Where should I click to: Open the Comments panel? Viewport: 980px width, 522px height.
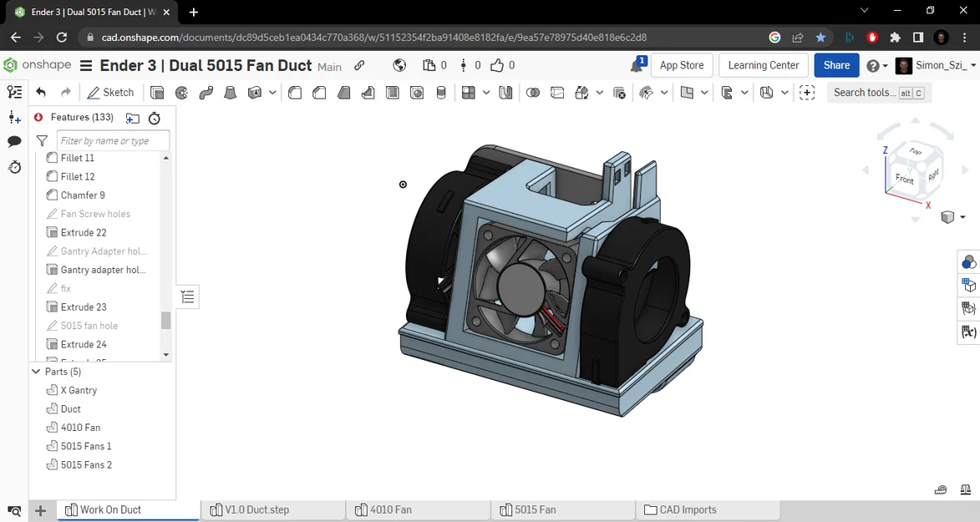click(x=14, y=142)
